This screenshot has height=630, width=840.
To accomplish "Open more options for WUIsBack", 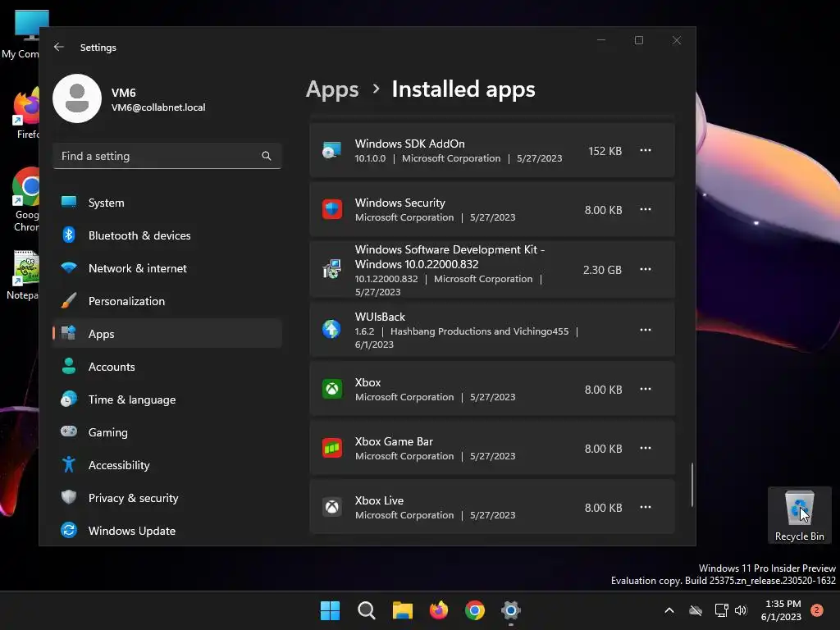I will tap(646, 330).
